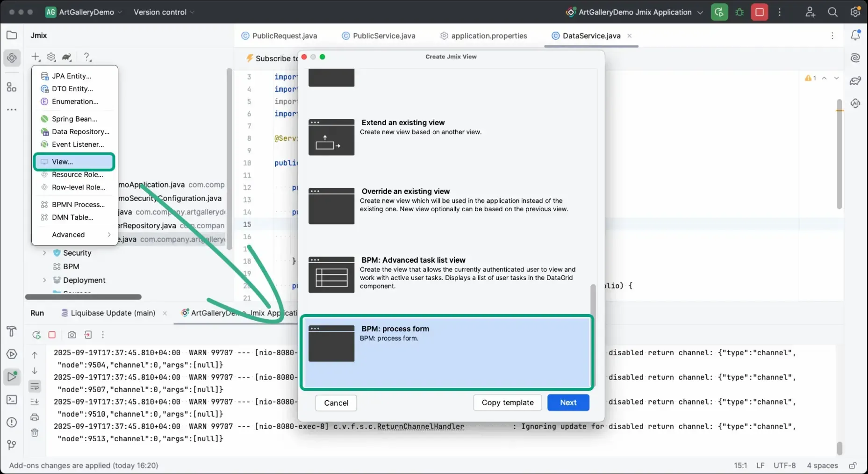Image resolution: width=868 pixels, height=474 pixels.
Task: Open the Version control dropdown
Action: (164, 12)
